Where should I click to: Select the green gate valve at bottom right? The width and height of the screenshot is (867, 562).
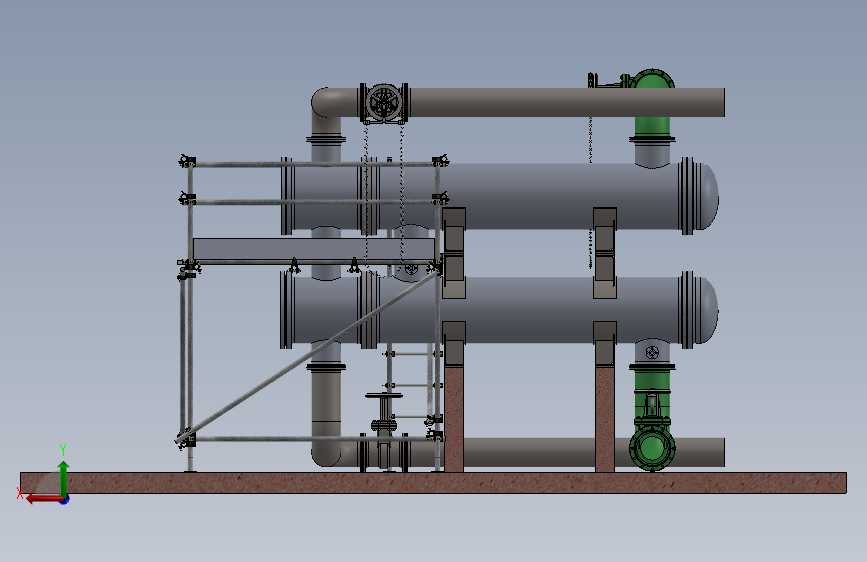point(652,429)
